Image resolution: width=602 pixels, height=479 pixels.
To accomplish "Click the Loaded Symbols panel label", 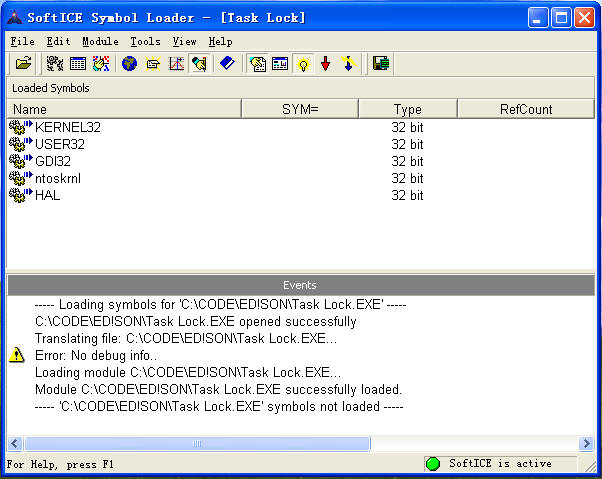I will [x=51, y=88].
